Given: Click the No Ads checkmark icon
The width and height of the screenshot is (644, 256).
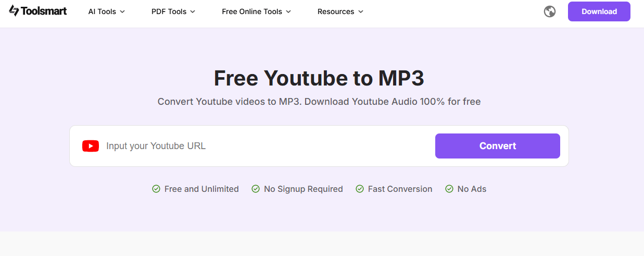Looking at the screenshot, I should click(x=449, y=189).
